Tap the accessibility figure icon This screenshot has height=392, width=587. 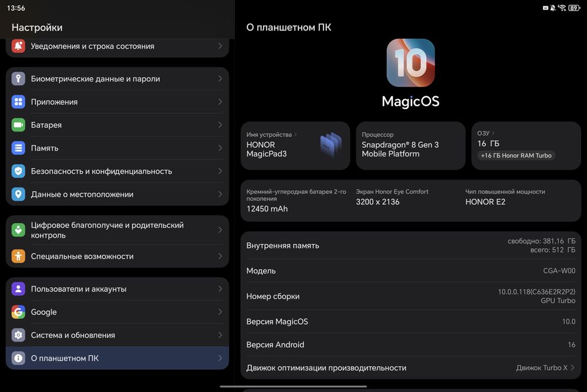tap(18, 256)
